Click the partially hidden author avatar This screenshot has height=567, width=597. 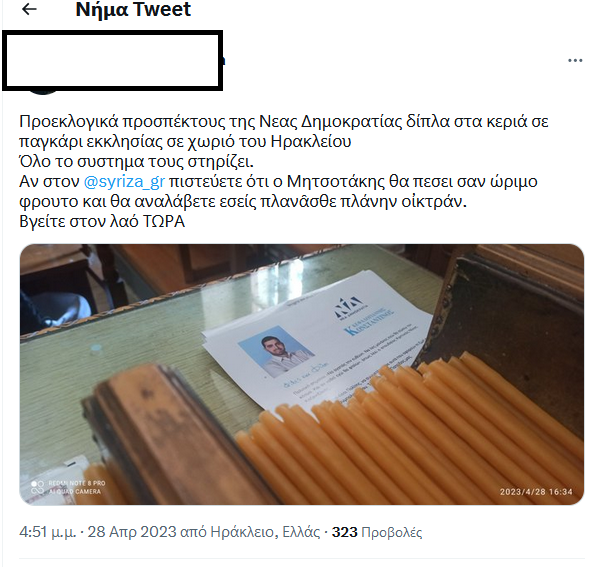coord(43,91)
